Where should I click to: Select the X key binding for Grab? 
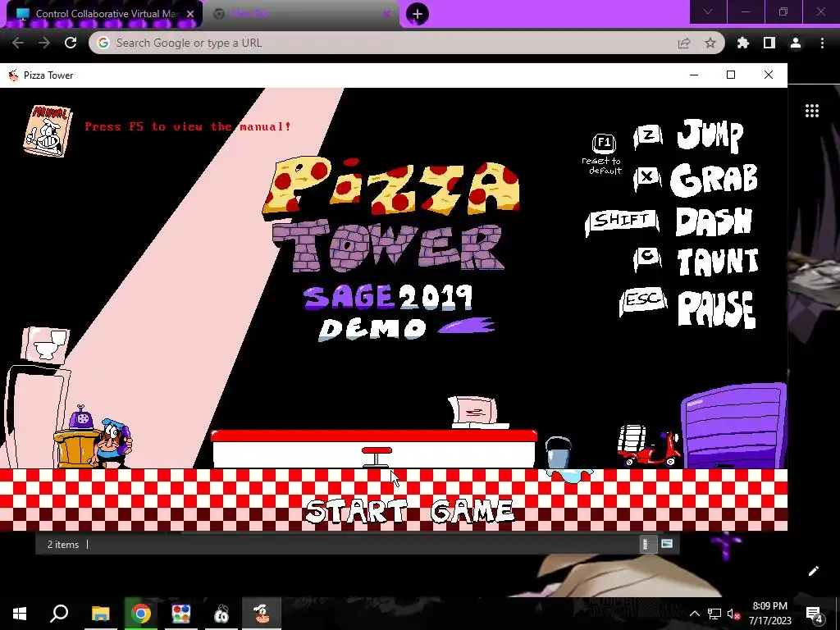647,178
